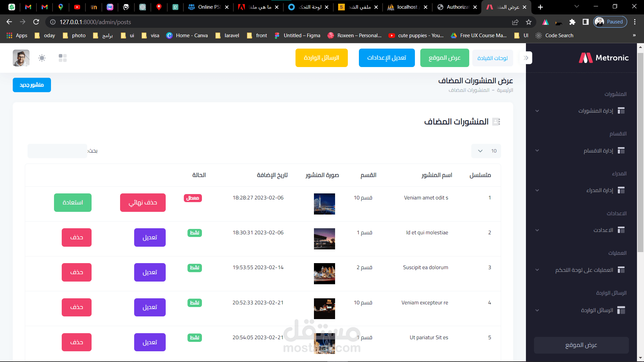The height and width of the screenshot is (362, 644).
Task: Open the user avatar profile menu
Action: pyautogui.click(x=21, y=58)
